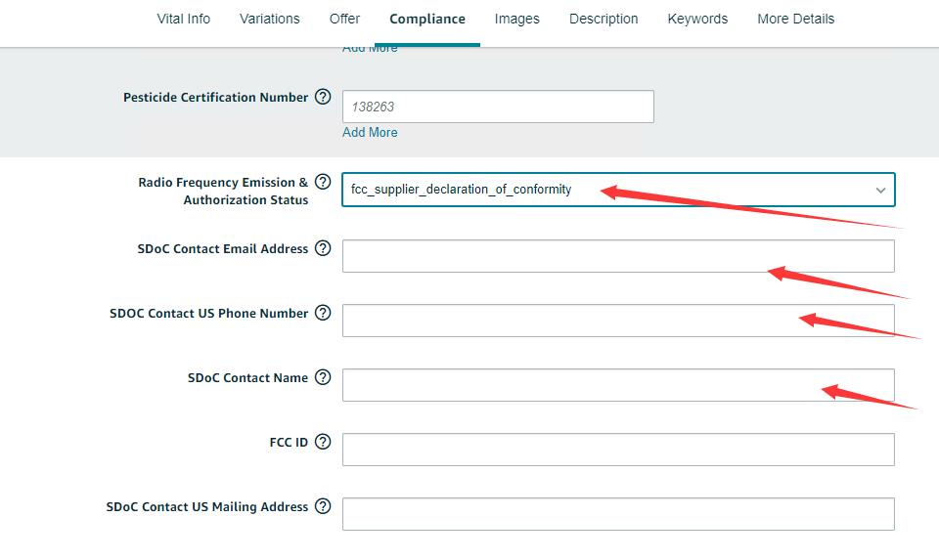Switch to the Keywords tab

tap(697, 19)
